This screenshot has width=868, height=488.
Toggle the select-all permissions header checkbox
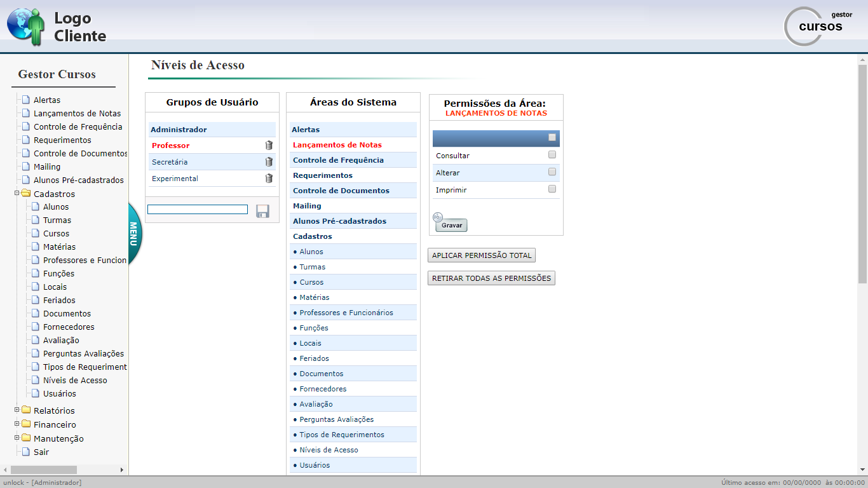pyautogui.click(x=552, y=137)
